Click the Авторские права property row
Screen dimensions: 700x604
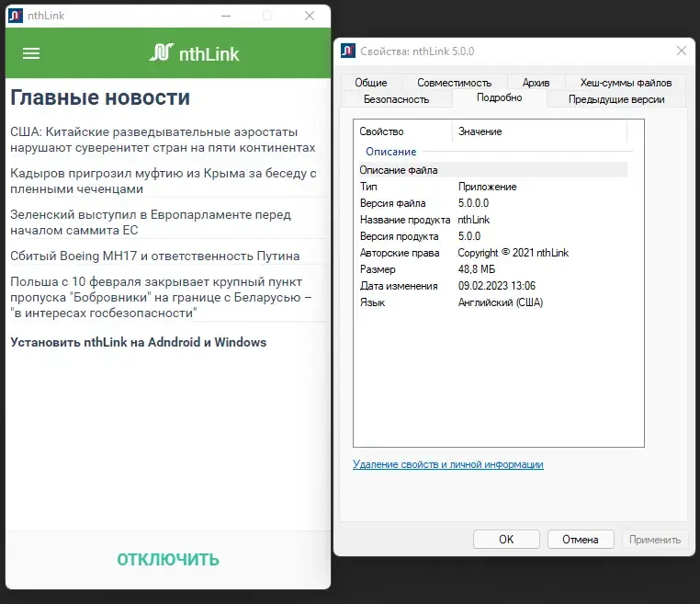[x=493, y=253]
